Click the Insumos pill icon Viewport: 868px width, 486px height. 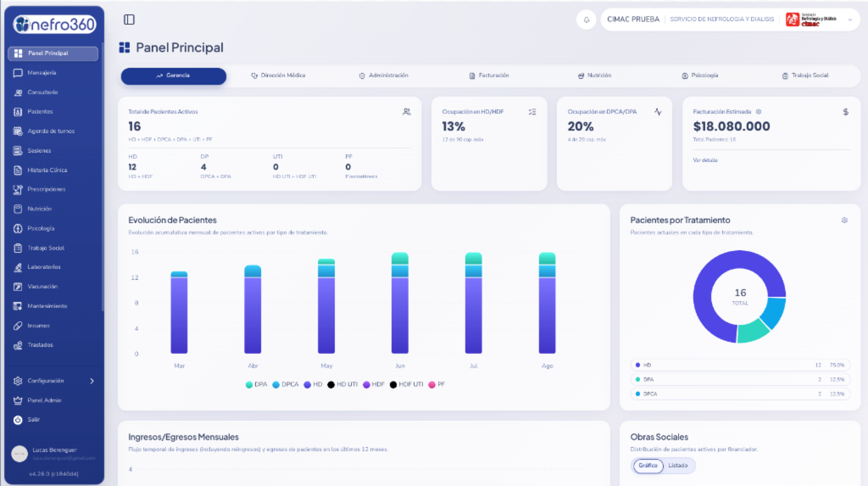pos(18,326)
